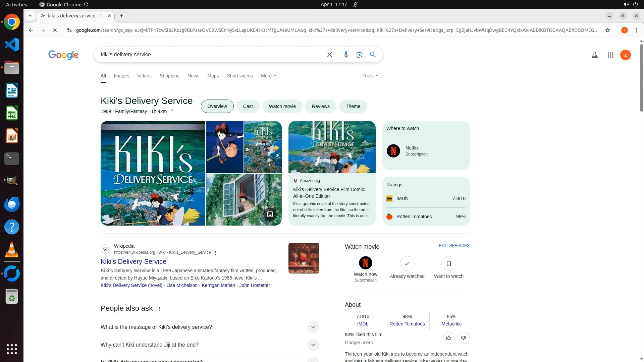Open Thunderbird from the dock
This screenshot has height=362, width=644.
coord(12,204)
